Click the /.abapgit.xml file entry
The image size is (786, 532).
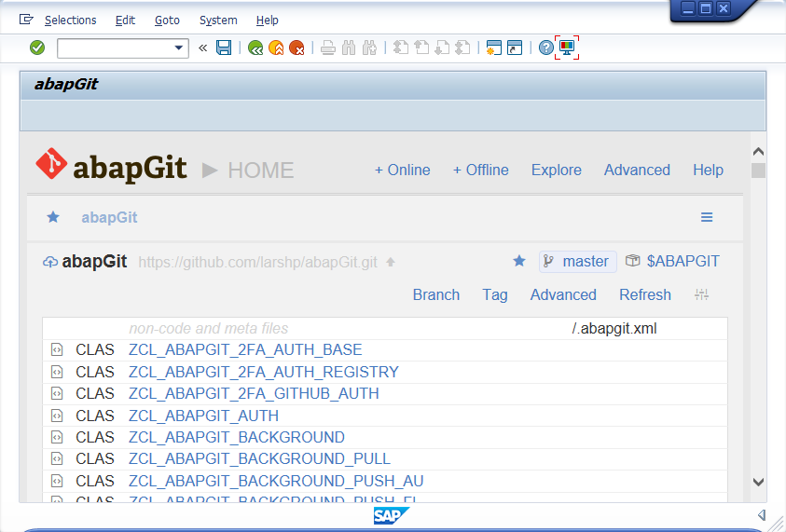pyautogui.click(x=614, y=329)
